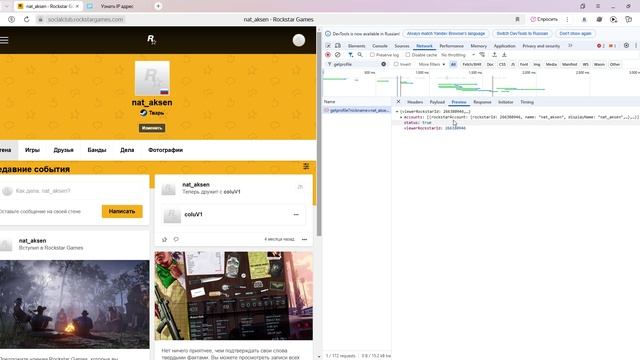Comment on the friendship post
Screen dimensions: 640x360
coord(176,240)
